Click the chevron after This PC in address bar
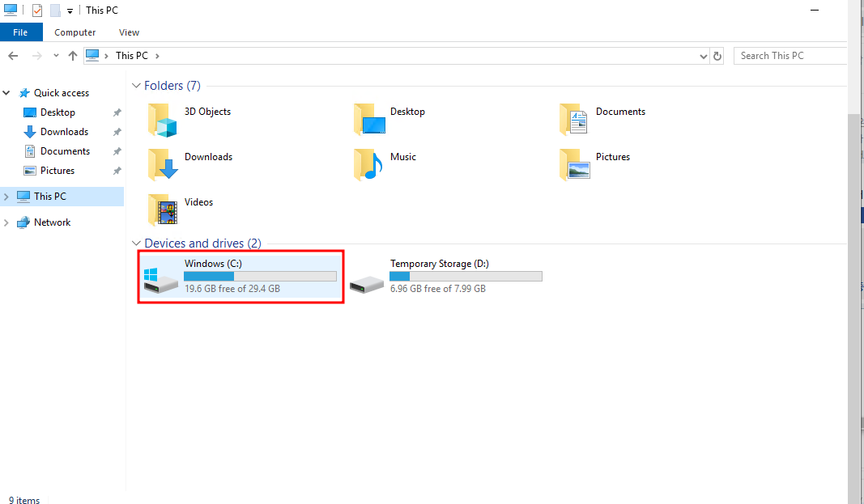This screenshot has height=504, width=864. (158, 56)
